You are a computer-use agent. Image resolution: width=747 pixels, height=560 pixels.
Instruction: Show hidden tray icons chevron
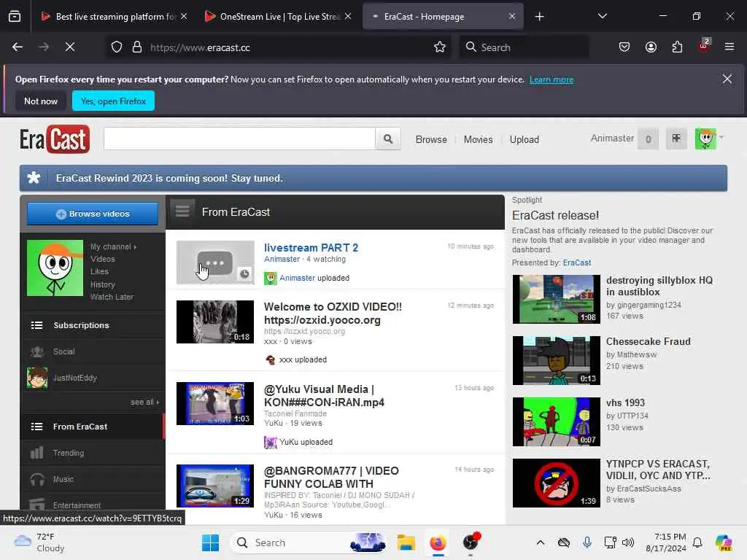coord(541,542)
